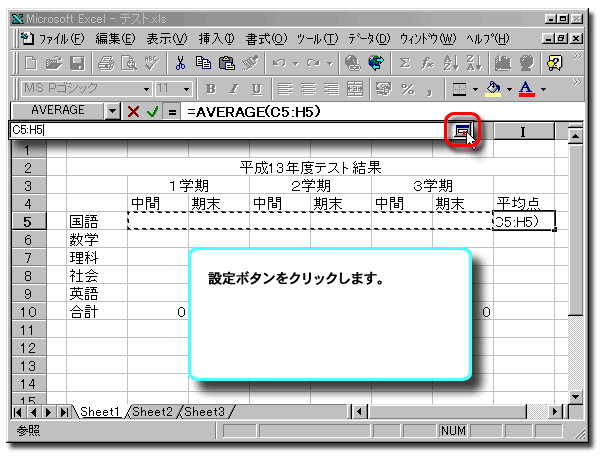Expand more standard toolbar buttons
Screen dimensions: 600x456
pyautogui.click(x=577, y=57)
